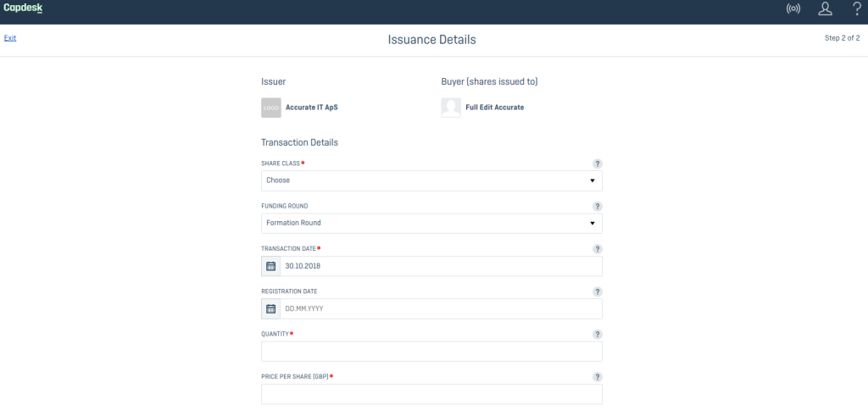The height and width of the screenshot is (410, 868).
Task: Click the TRANSACTION DATE field label
Action: (288, 249)
